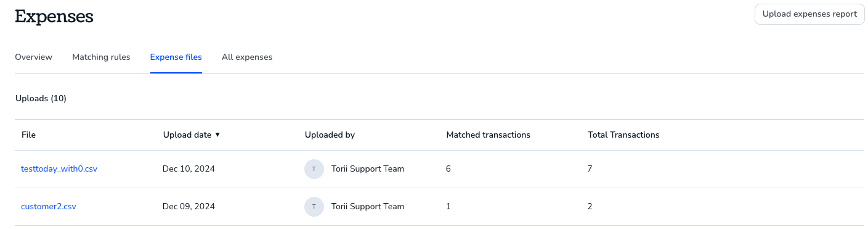Image resolution: width=868 pixels, height=229 pixels.
Task: Open the testtoday_with0.csv file link
Action: point(59,169)
